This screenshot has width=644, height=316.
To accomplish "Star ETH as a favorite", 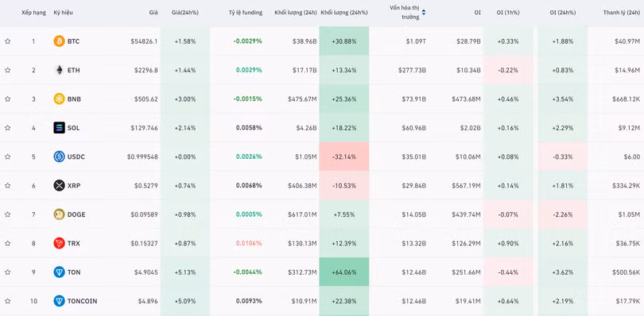I will pos(7,70).
